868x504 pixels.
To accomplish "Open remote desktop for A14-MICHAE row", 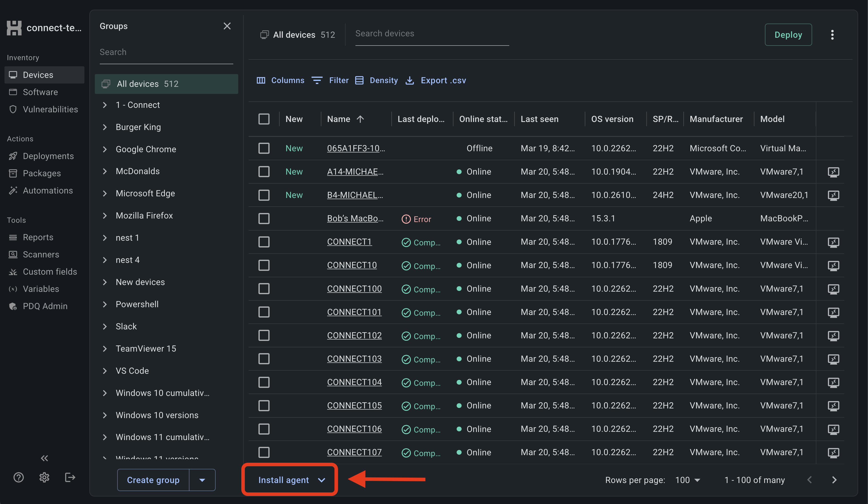I will (833, 172).
